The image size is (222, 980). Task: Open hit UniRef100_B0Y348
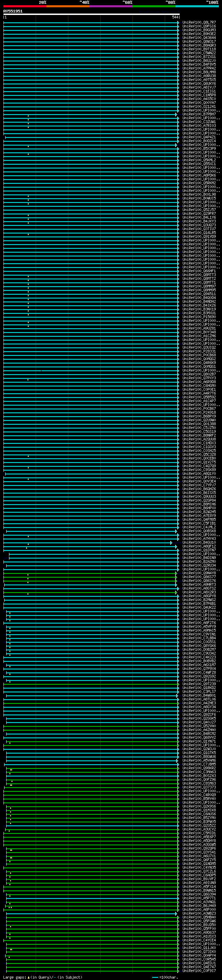[199, 332]
